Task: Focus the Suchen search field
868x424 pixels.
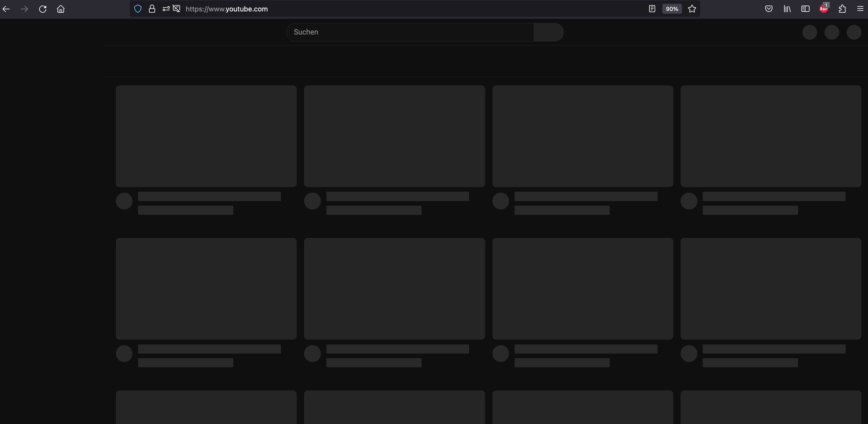Action: [x=410, y=32]
